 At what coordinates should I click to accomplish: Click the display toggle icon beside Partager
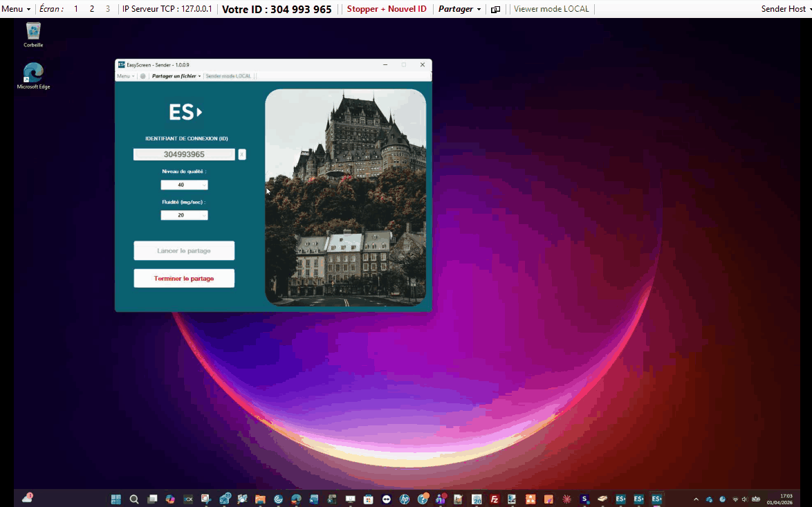tap(495, 9)
